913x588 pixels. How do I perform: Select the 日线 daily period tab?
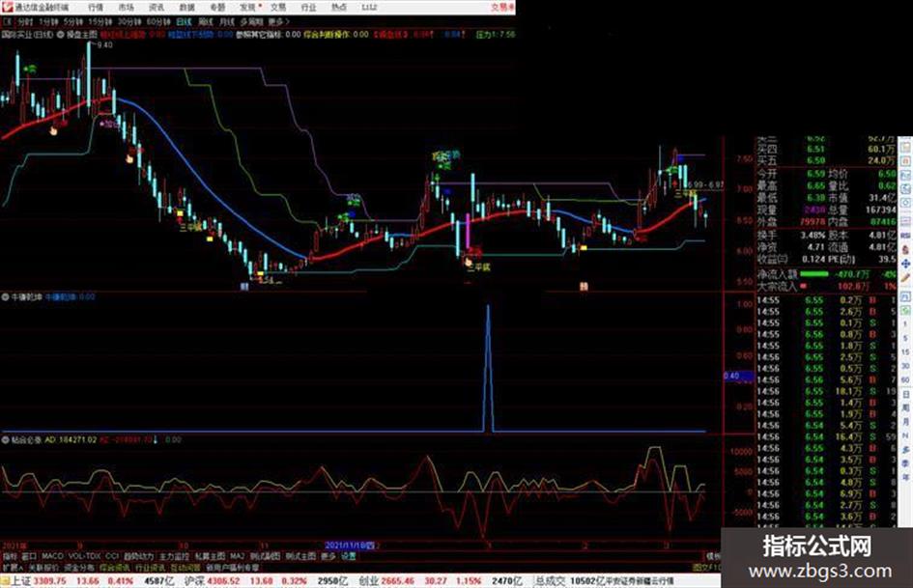pyautogui.click(x=184, y=21)
